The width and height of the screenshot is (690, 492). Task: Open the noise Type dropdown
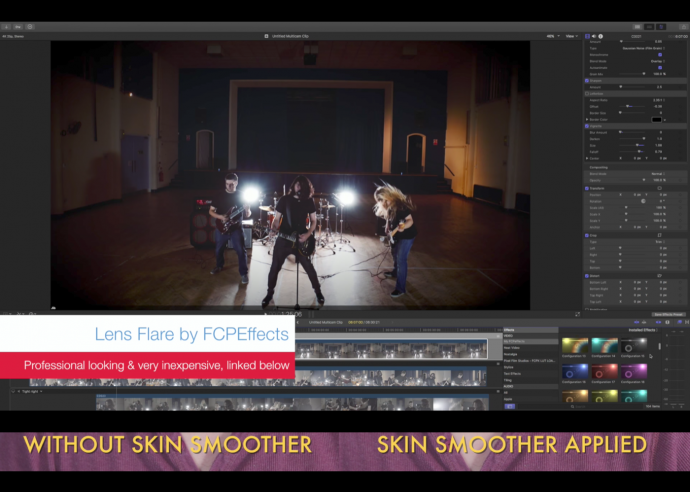pyautogui.click(x=643, y=48)
